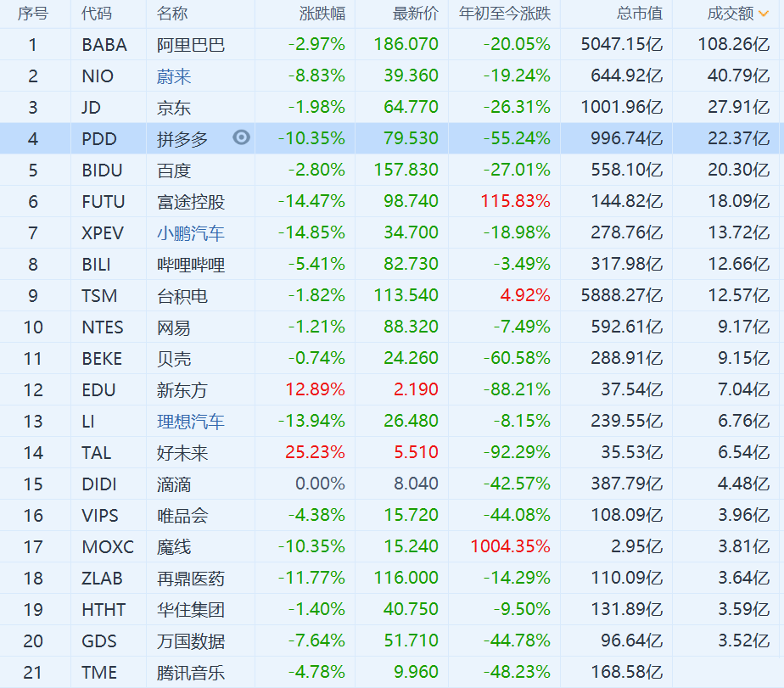Click the 年初至今涨跌 column header
The width and height of the screenshot is (784, 688).
tap(504, 14)
